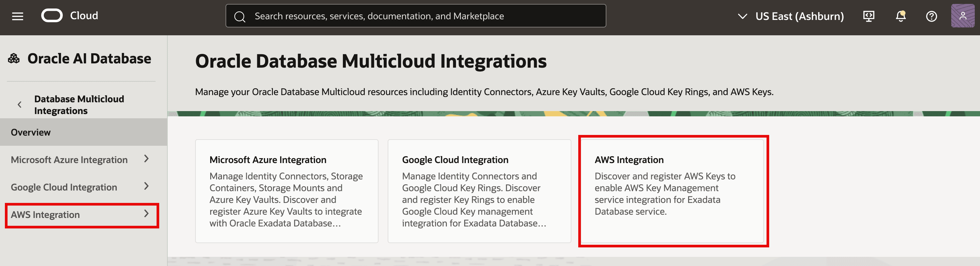This screenshot has height=266, width=980.
Task: Click the Oracle AI Database heading
Action: (89, 58)
